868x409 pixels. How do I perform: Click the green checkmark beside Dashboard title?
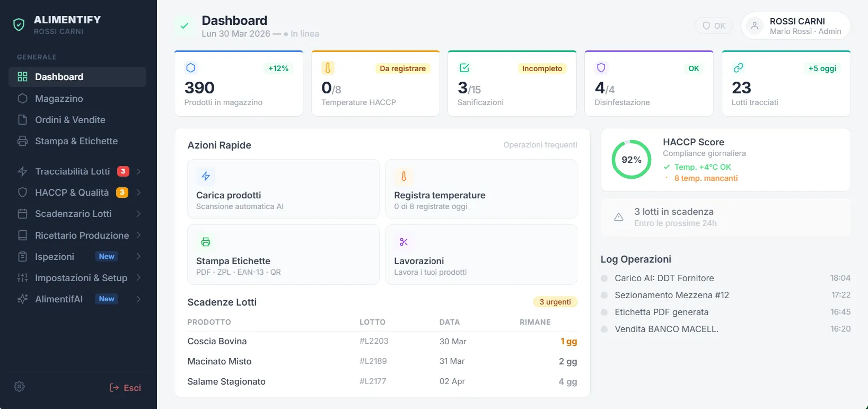pos(185,25)
